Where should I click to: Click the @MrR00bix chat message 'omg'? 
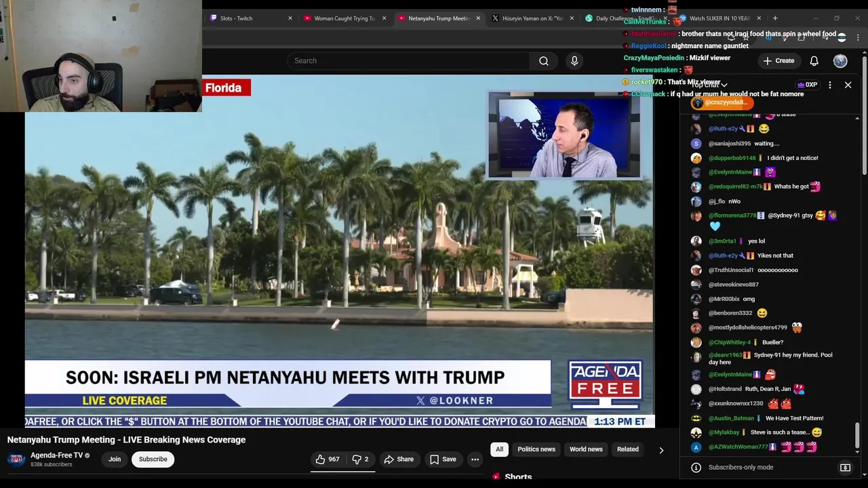pos(749,299)
